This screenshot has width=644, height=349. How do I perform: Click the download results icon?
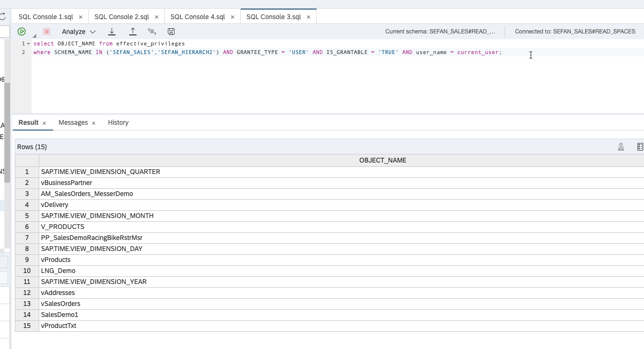(x=112, y=31)
